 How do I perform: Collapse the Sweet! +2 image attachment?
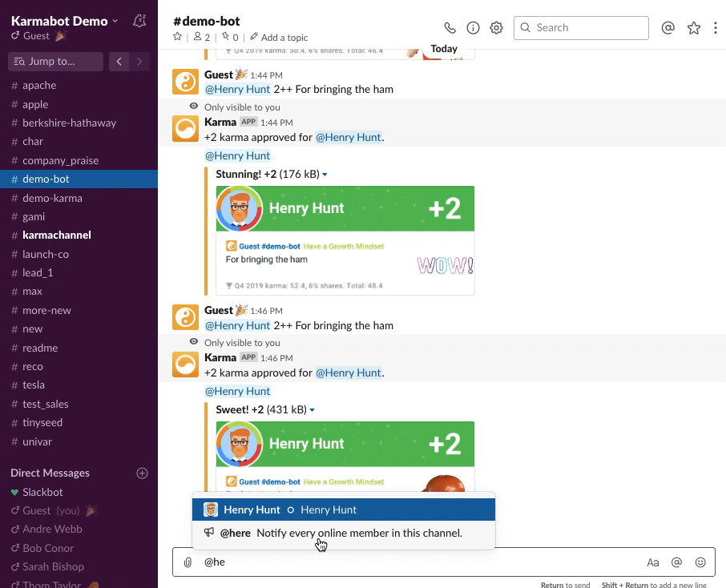tap(312, 410)
